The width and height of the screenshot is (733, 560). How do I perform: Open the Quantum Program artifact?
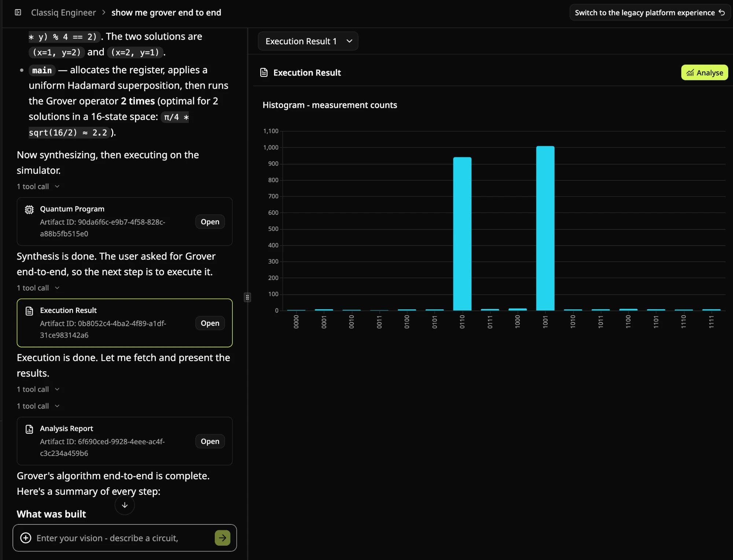[210, 222]
